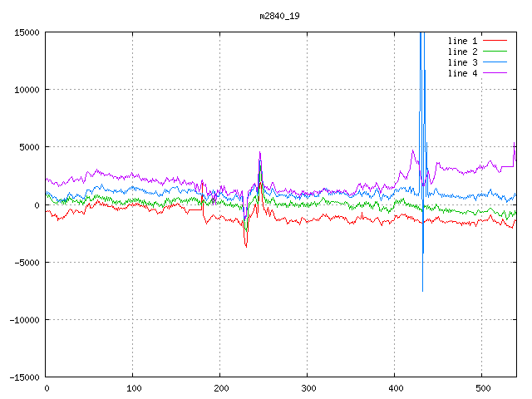The height and width of the screenshot is (399, 532).
Task: Click the chart title m2840_19
Action: [x=281, y=16]
